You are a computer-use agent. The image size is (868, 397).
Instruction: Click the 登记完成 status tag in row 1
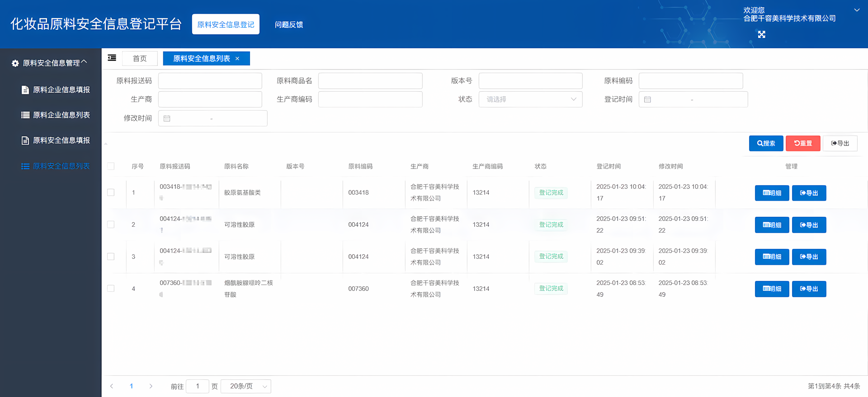551,193
